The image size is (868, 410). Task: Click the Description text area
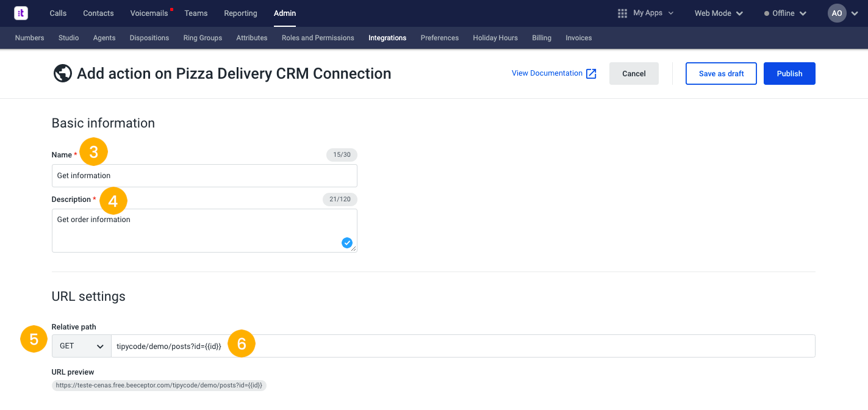204,231
